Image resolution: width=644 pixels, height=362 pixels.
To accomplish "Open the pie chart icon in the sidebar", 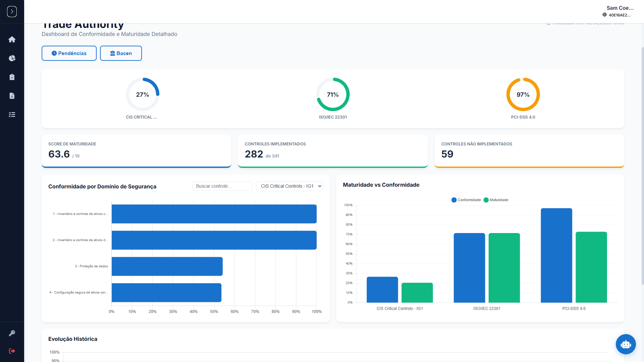I will (x=12, y=58).
